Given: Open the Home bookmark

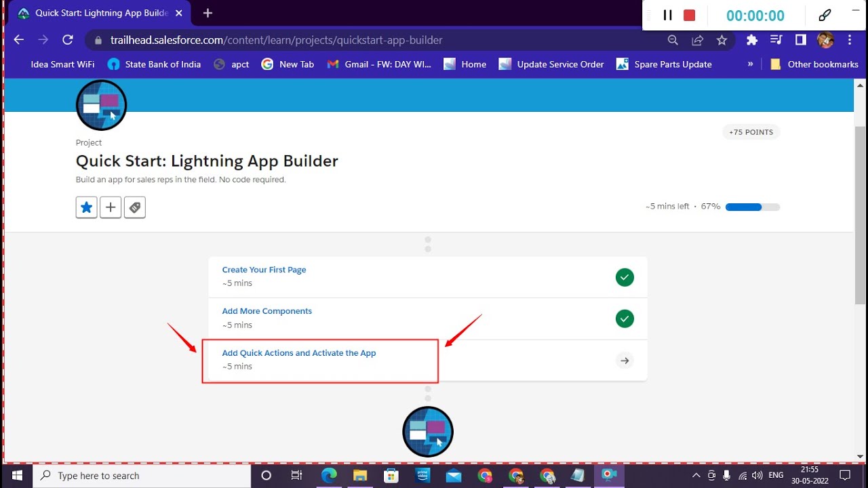Looking at the screenshot, I should point(465,64).
